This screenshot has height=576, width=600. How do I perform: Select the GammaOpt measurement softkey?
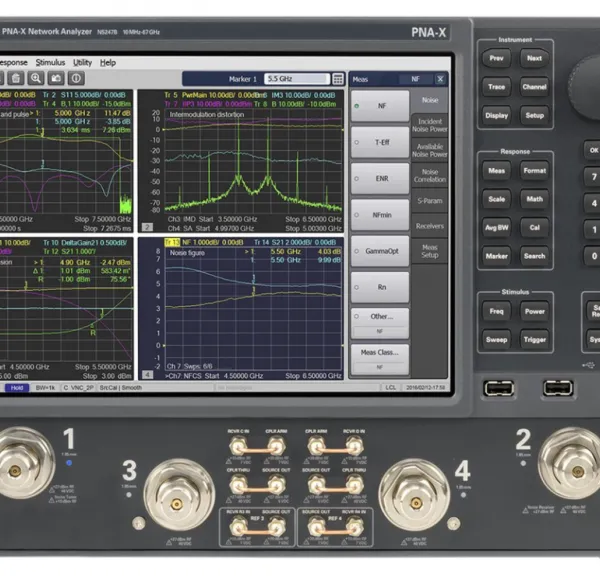click(380, 251)
